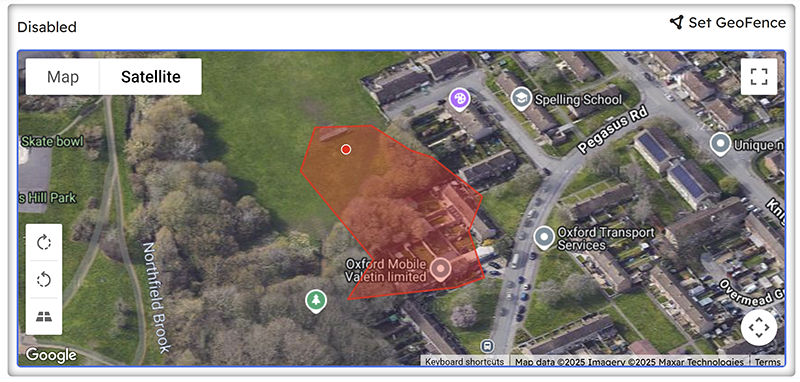
Task: Click the red geofence center dot
Action: (x=346, y=149)
